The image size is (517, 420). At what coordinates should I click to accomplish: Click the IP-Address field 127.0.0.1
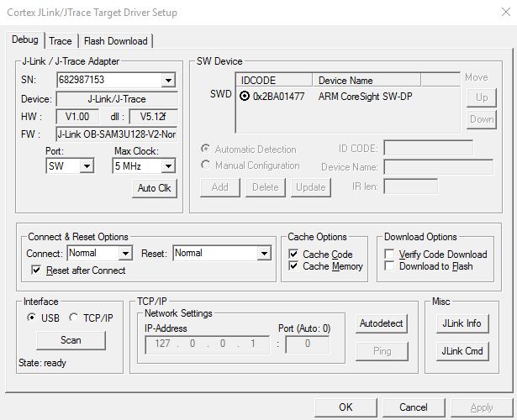(x=207, y=345)
